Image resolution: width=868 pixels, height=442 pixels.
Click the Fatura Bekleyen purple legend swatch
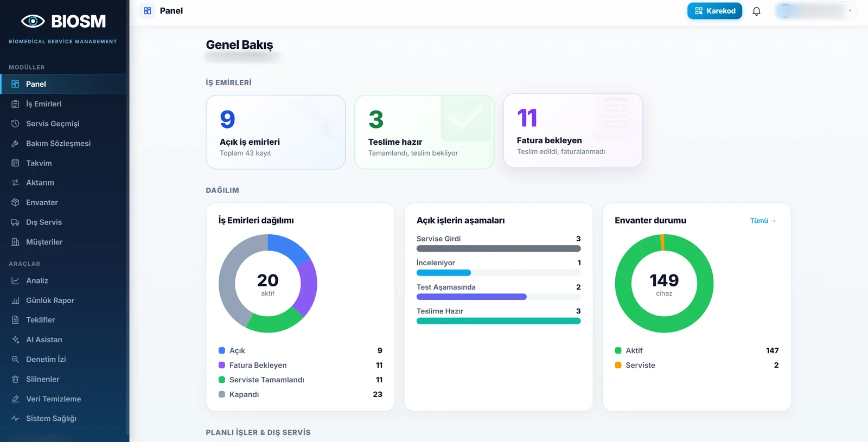222,366
